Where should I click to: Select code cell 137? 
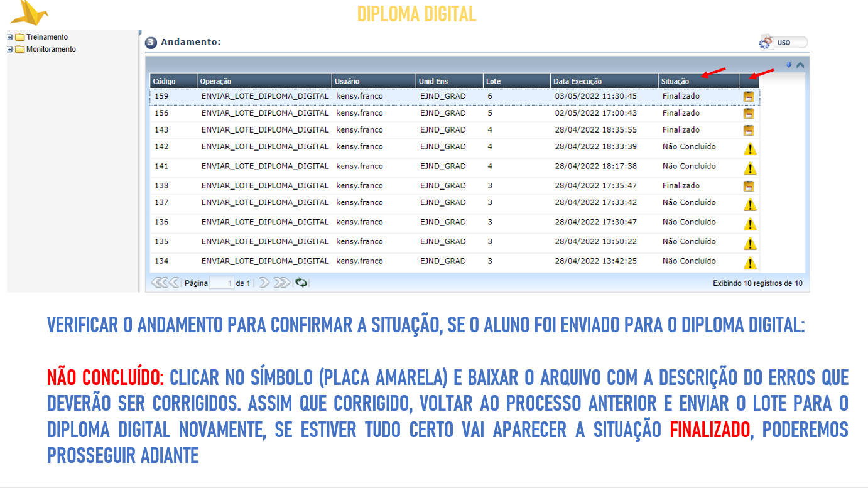(161, 203)
